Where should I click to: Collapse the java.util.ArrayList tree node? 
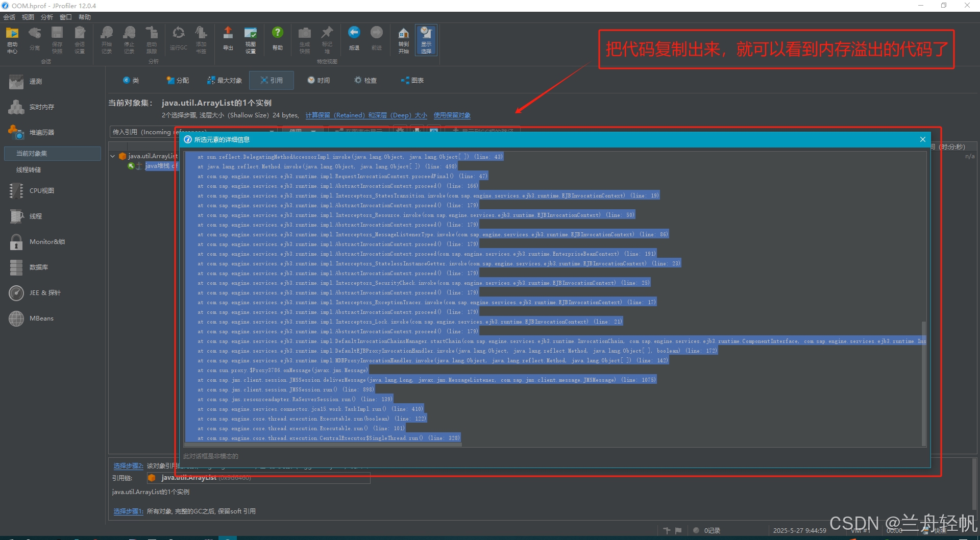click(x=113, y=156)
